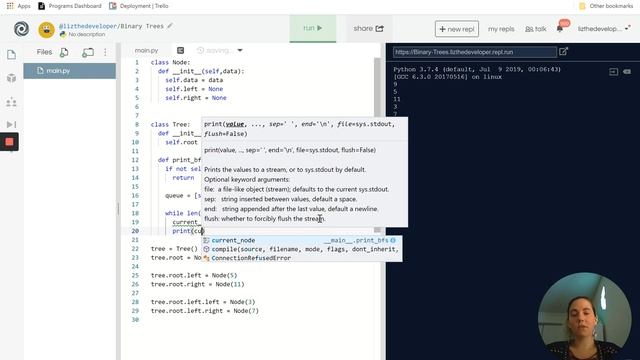The width and height of the screenshot is (640, 360).
Task: Click the webcam video overlay thumbnail
Action: click(x=584, y=315)
